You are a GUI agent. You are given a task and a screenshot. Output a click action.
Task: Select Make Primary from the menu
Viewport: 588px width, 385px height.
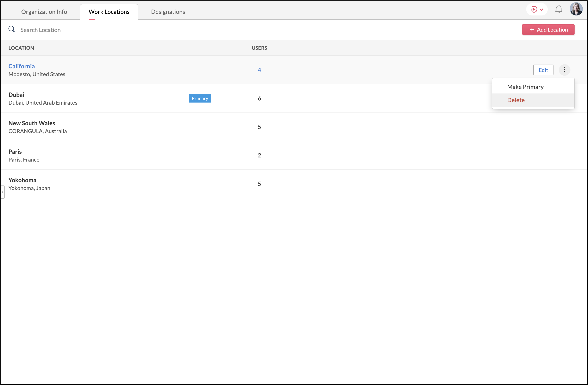point(525,87)
